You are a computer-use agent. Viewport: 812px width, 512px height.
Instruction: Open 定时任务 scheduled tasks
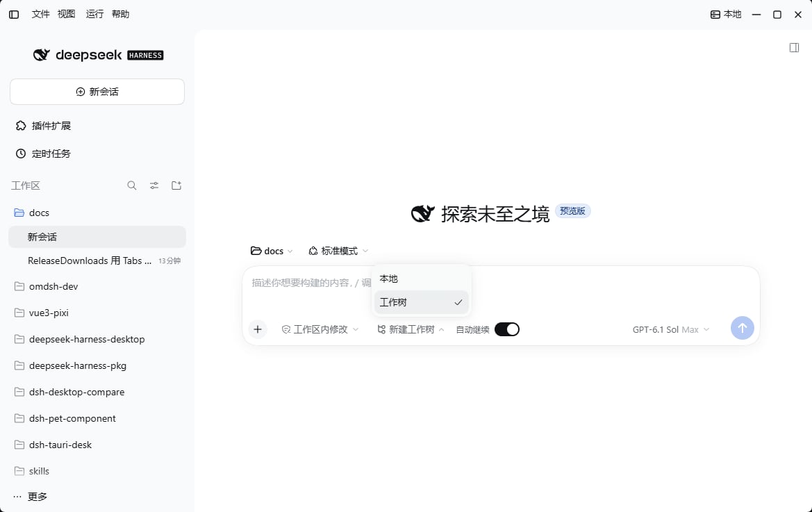[x=44, y=154]
